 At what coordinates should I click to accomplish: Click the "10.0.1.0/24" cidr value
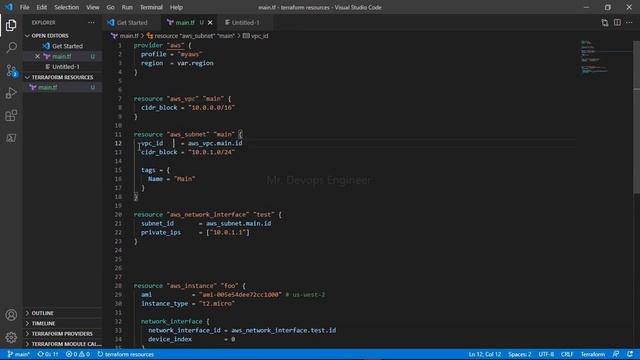[x=211, y=152]
